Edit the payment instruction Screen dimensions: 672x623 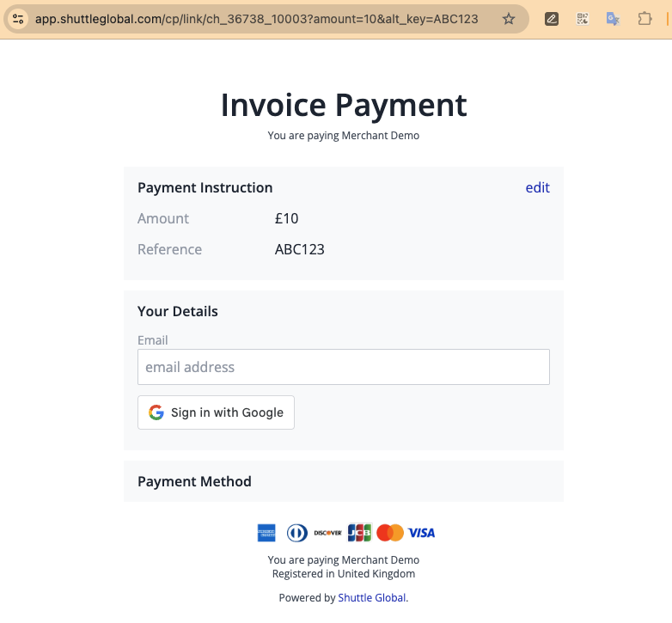tap(537, 187)
